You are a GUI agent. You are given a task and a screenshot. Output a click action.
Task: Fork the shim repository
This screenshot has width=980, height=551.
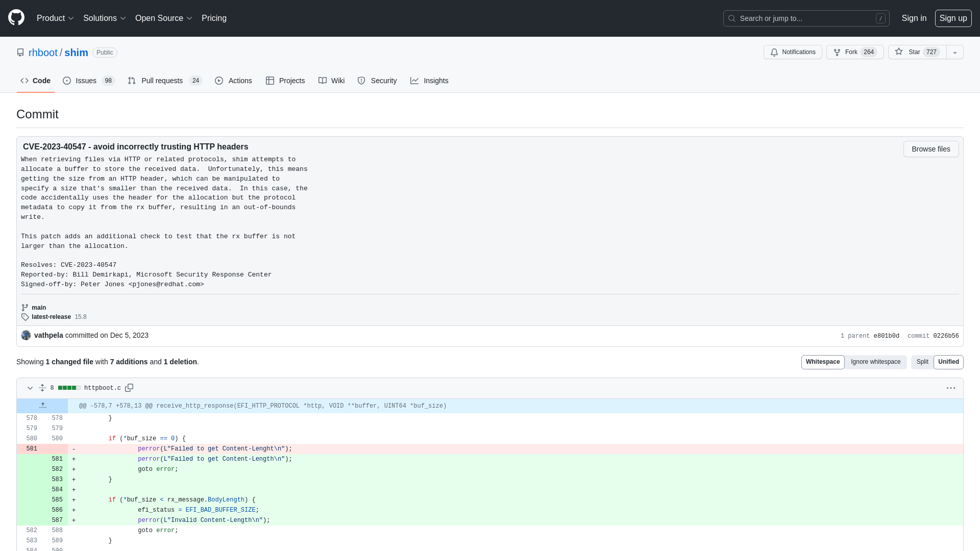coord(855,52)
